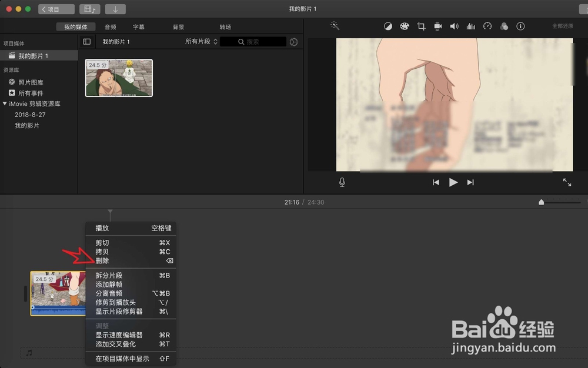Open the color correction palette
588x368 pixels.
coord(405,26)
